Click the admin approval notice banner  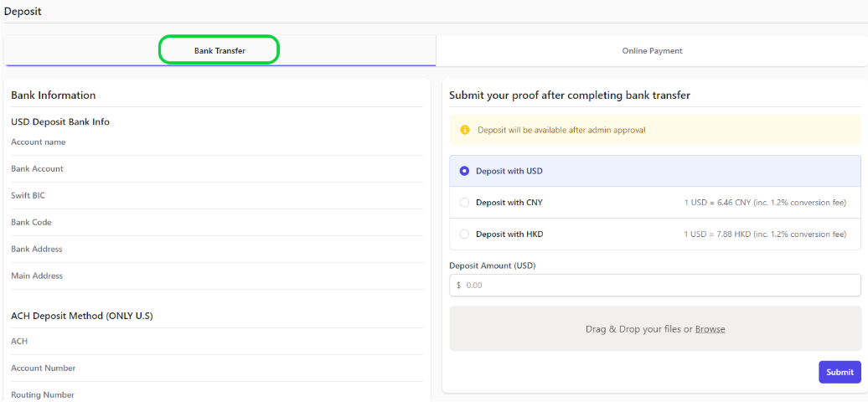(655, 130)
